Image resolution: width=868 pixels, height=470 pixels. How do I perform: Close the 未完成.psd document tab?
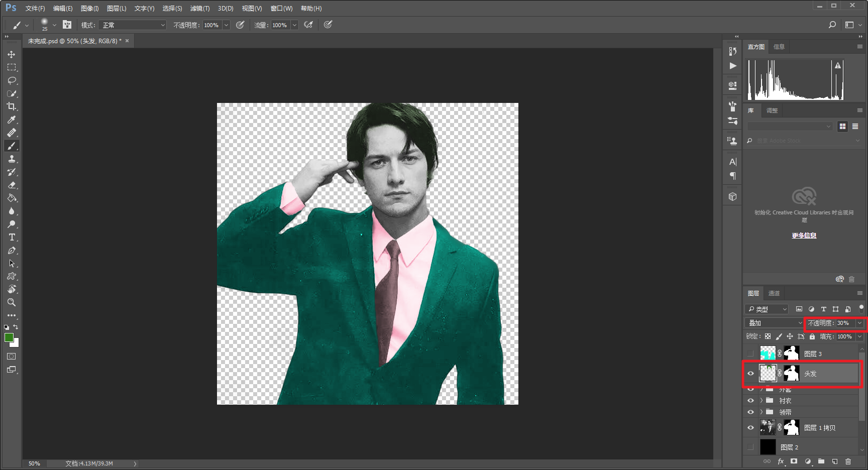[127, 41]
